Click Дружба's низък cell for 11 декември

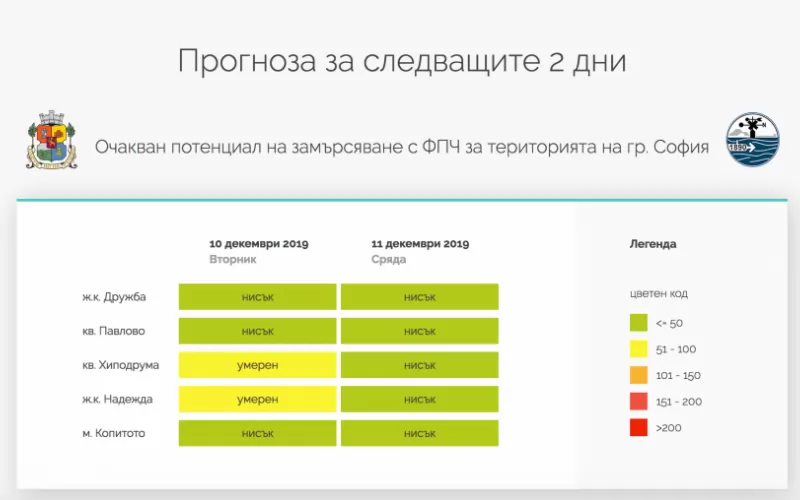[x=420, y=297]
